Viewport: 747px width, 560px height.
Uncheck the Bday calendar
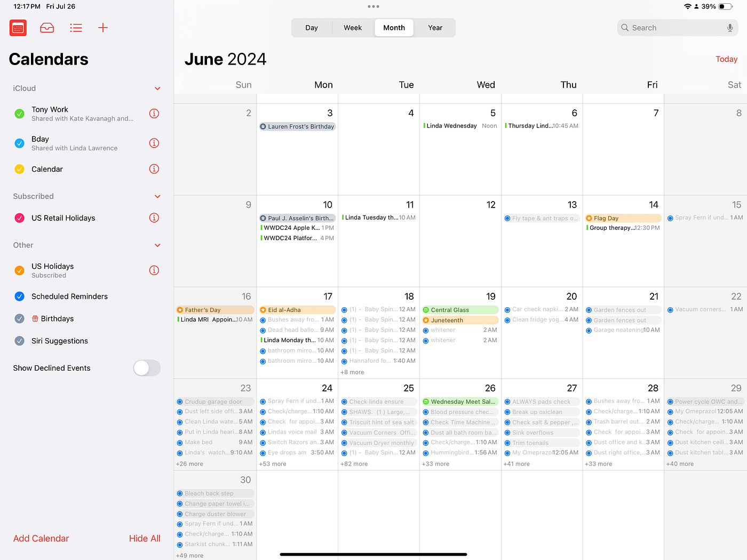click(x=19, y=143)
